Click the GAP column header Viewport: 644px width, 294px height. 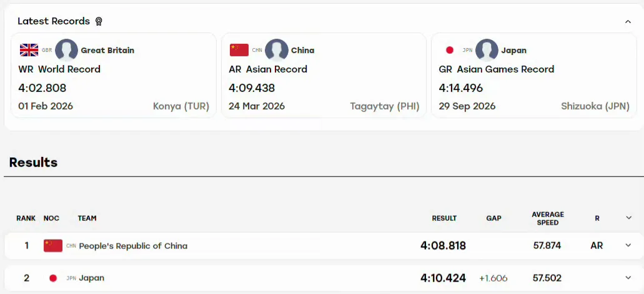493,218
